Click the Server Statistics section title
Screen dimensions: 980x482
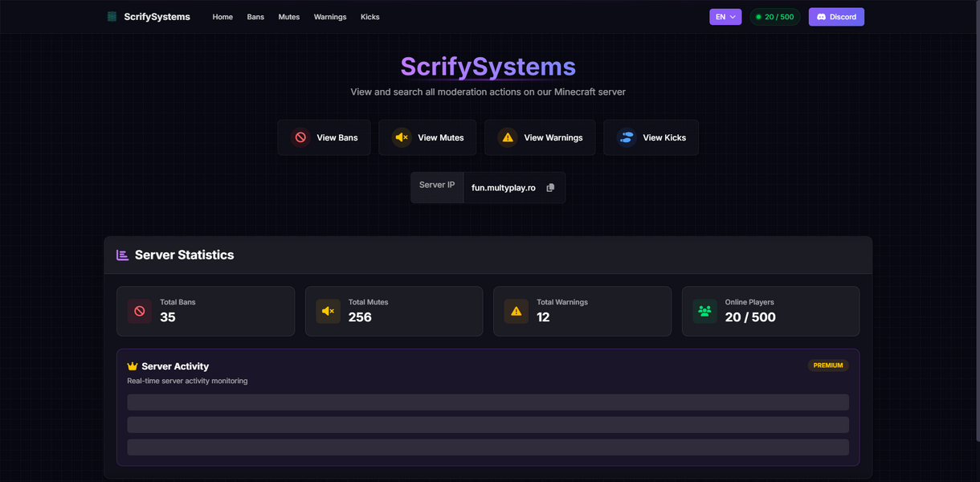(184, 255)
